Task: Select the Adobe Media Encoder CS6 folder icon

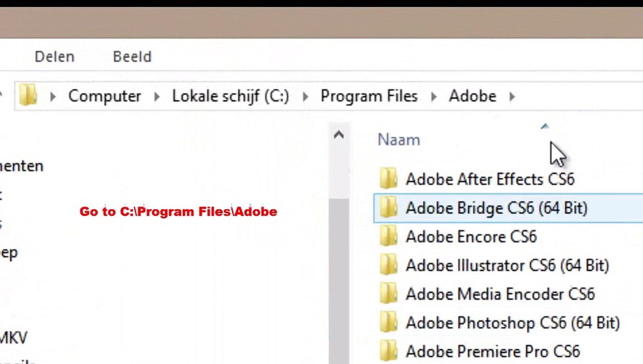Action: [x=389, y=294]
